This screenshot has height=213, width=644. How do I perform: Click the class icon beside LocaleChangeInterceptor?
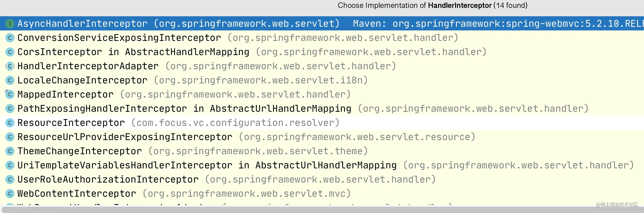(10, 80)
